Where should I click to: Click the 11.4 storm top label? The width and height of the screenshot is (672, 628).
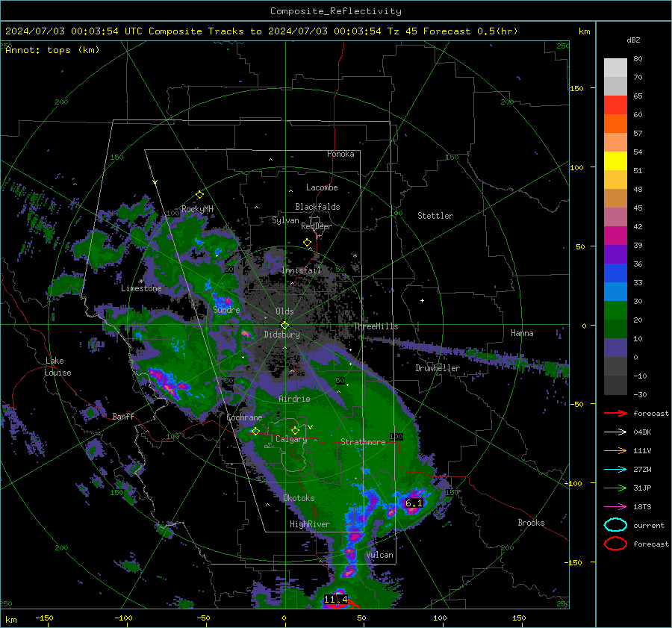(335, 600)
